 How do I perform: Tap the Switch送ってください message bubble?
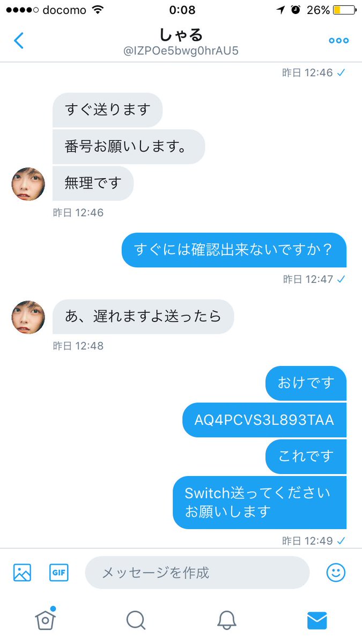260,502
